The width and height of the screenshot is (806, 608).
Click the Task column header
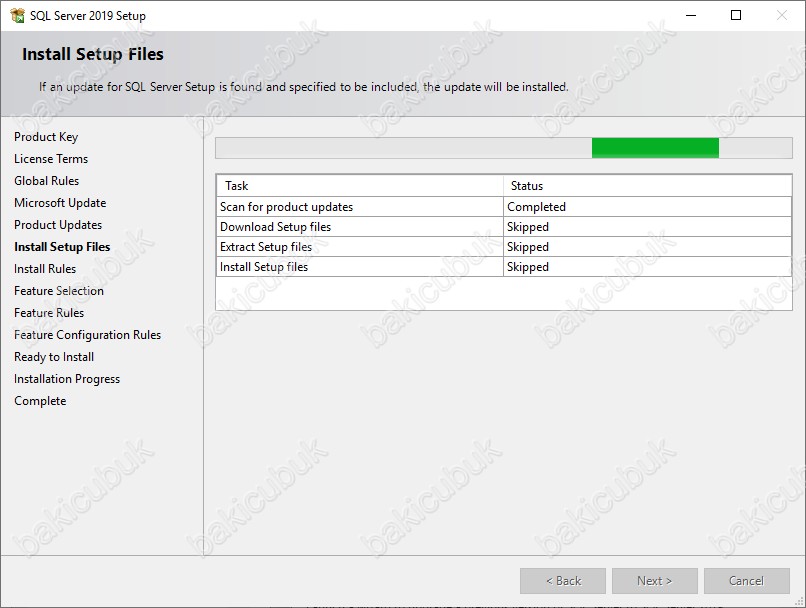pos(360,186)
